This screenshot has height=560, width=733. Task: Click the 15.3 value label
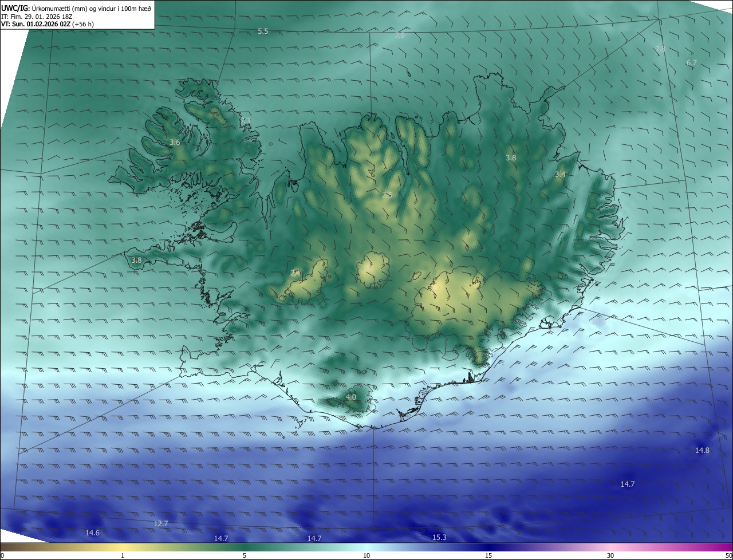[439, 537]
